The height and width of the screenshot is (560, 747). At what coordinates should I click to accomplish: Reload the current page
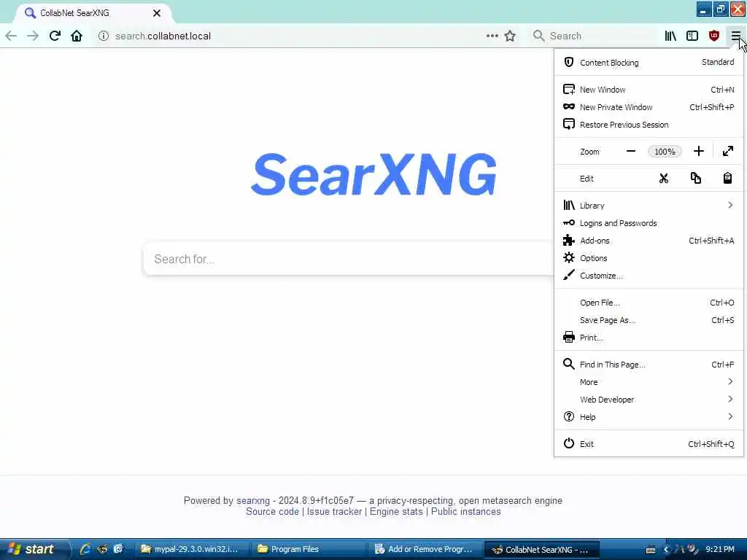(55, 36)
